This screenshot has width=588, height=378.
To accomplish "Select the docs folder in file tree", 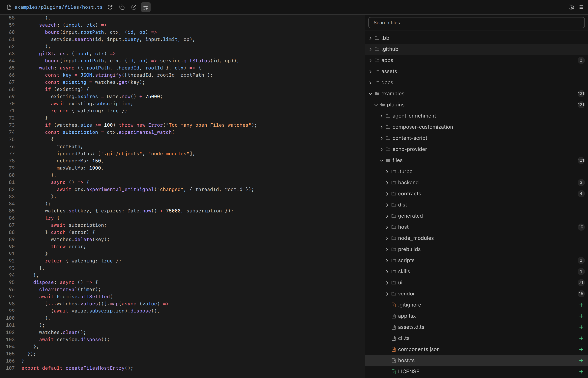I will 477,82.
